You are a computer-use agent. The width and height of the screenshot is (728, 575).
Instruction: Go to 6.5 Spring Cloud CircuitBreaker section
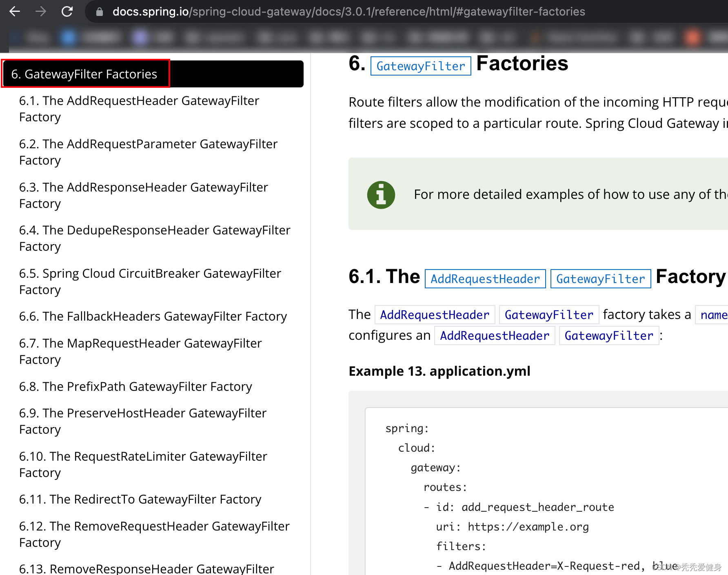pyautogui.click(x=150, y=281)
